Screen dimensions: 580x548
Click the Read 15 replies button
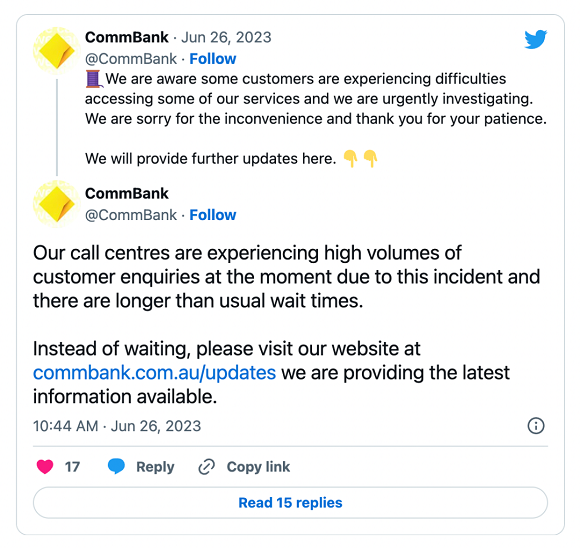pos(290,502)
